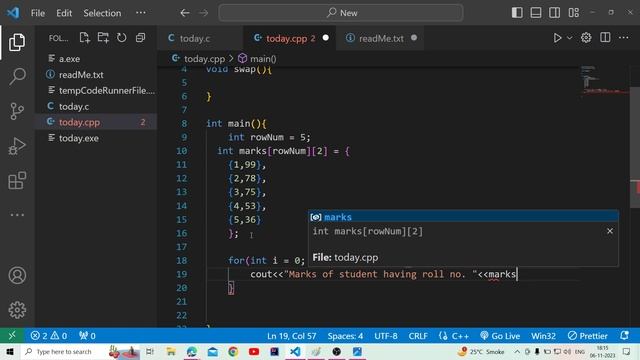Open the File menu
This screenshot has height=360, width=640.
[38, 13]
